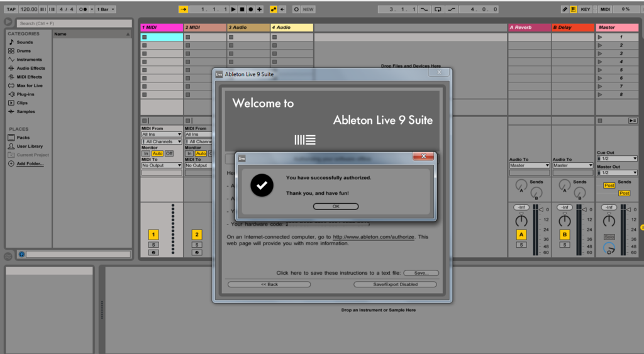Toggle the metronome button
This screenshot has height=354, width=644.
click(83, 9)
